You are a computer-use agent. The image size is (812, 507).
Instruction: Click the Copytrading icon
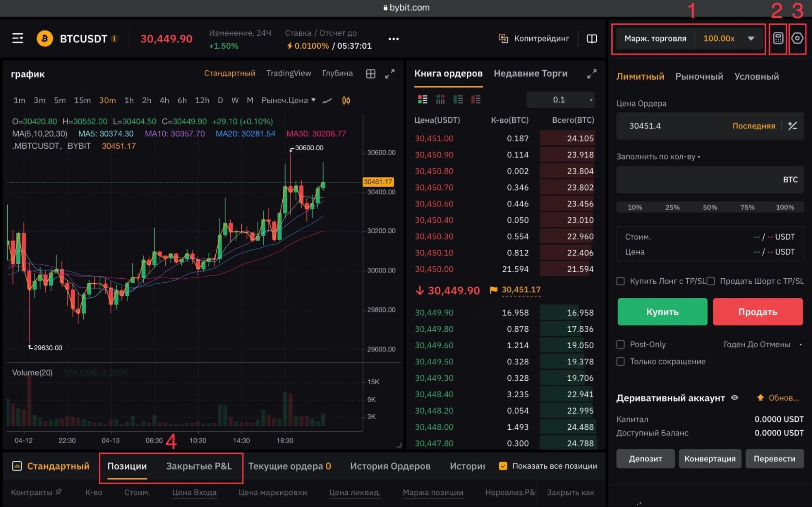click(x=503, y=39)
